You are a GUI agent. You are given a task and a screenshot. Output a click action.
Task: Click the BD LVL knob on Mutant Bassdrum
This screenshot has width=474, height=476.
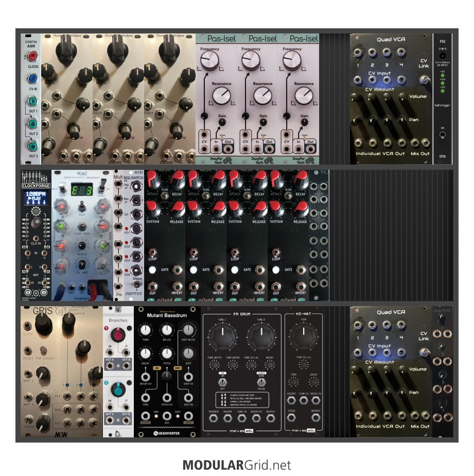(x=167, y=330)
